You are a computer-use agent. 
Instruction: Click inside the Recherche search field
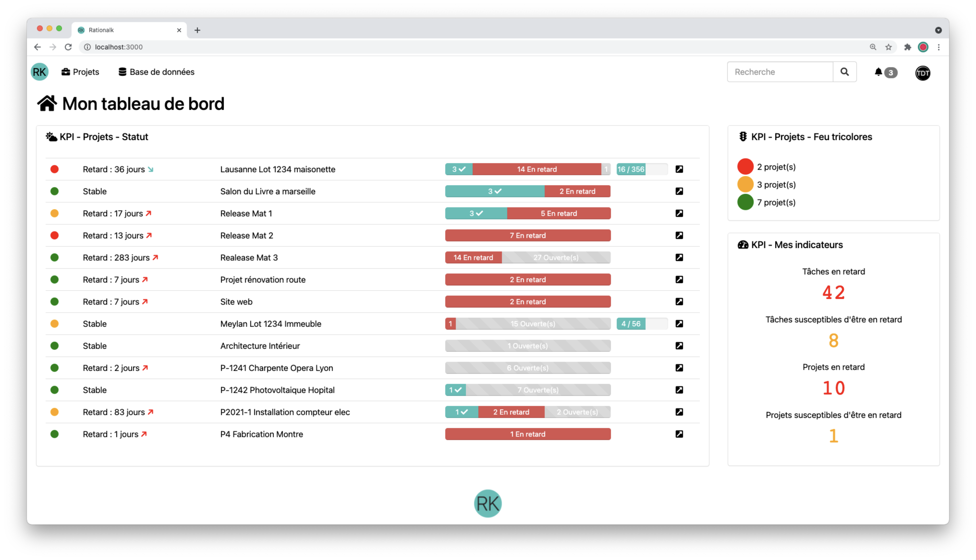click(x=780, y=71)
